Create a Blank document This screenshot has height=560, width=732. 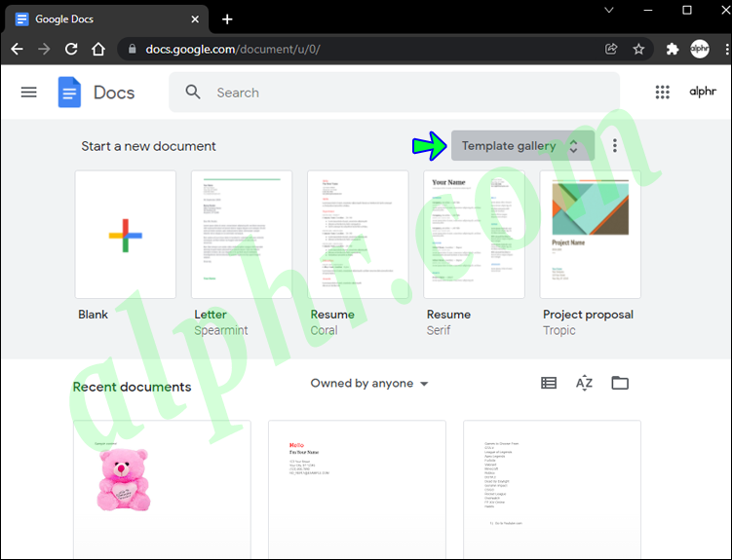pyautogui.click(x=125, y=234)
